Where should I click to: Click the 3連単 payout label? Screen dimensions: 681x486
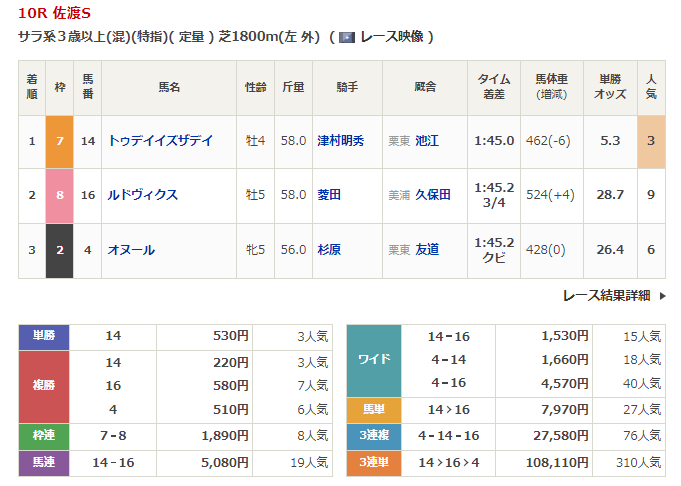373,463
